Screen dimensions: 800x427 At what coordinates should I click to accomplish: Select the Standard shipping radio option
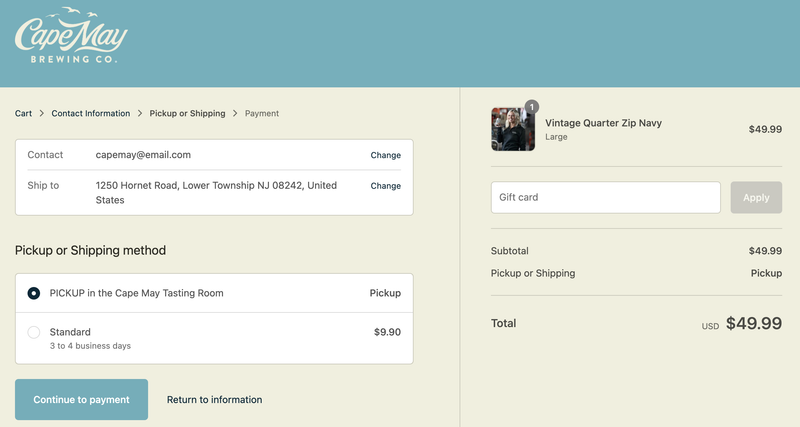[34, 332]
